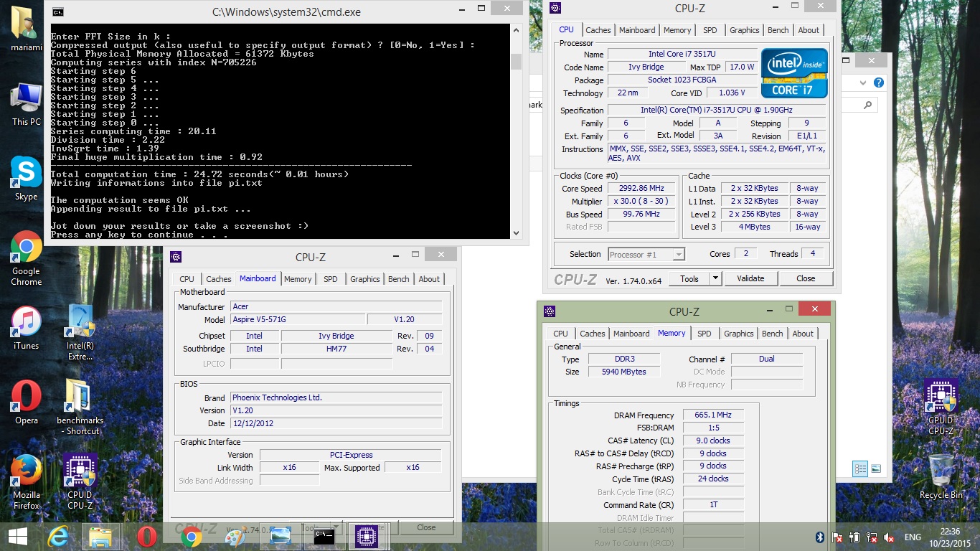Open Action Center flag tray icon

[x=837, y=537]
